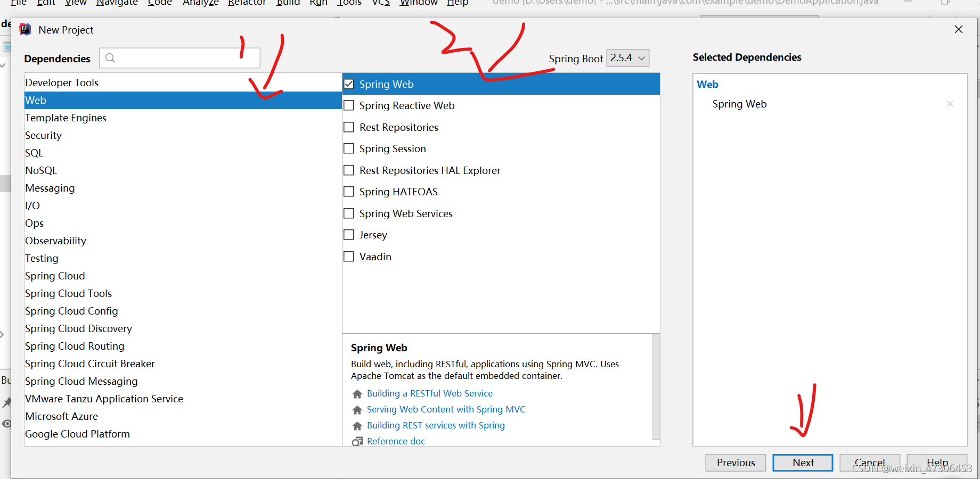980x479 pixels.
Task: Click the description panel scrollbar
Action: tap(656, 387)
